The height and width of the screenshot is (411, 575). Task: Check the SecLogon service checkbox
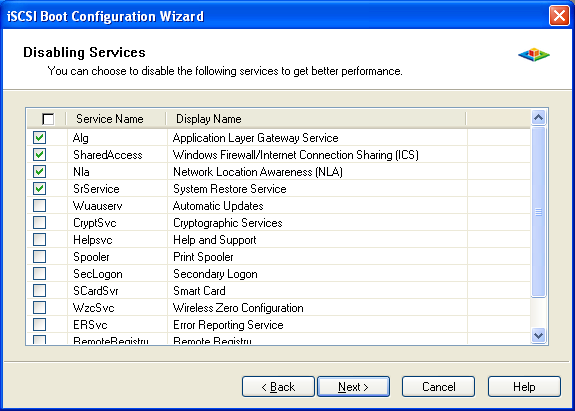[40, 274]
